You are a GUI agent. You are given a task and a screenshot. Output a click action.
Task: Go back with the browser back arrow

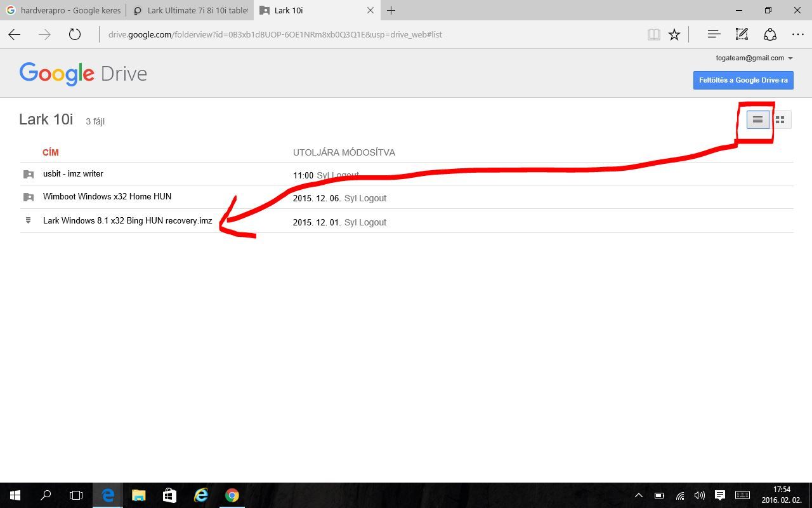pos(15,34)
